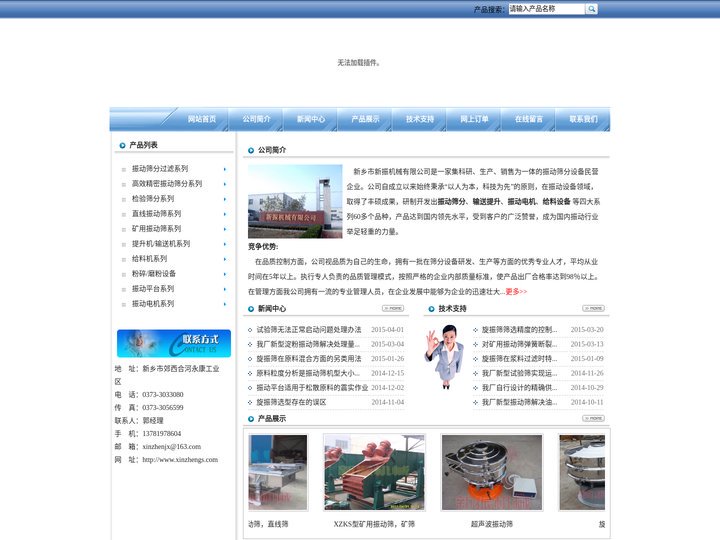Open news 原料粒度分析是振动筛机型大小...

[x=308, y=373]
